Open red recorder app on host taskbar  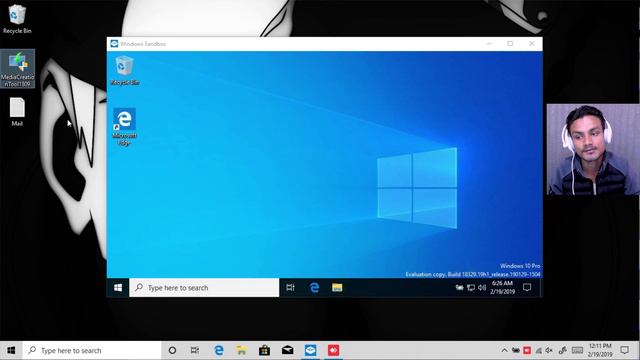[x=333, y=351]
